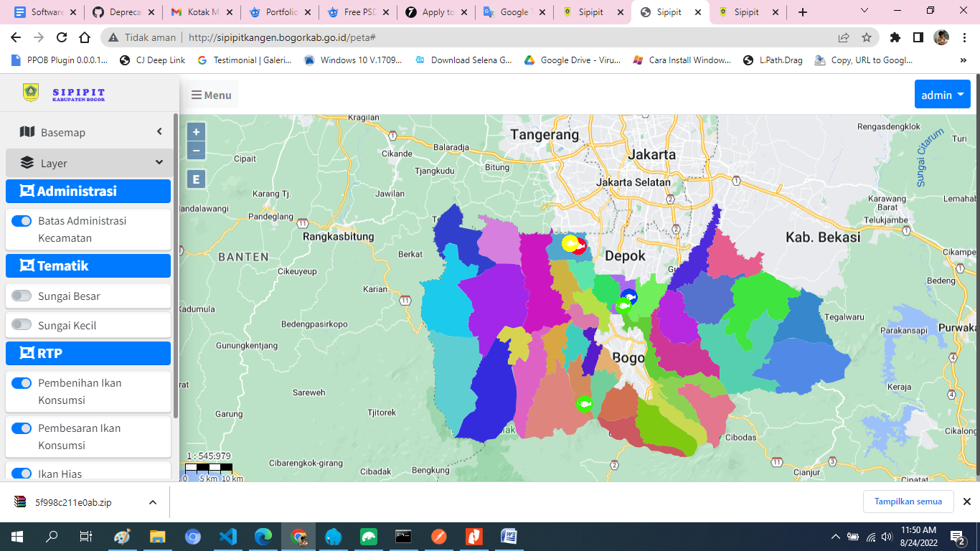Switch to the Google browser tab
980x551 pixels.
tap(514, 12)
